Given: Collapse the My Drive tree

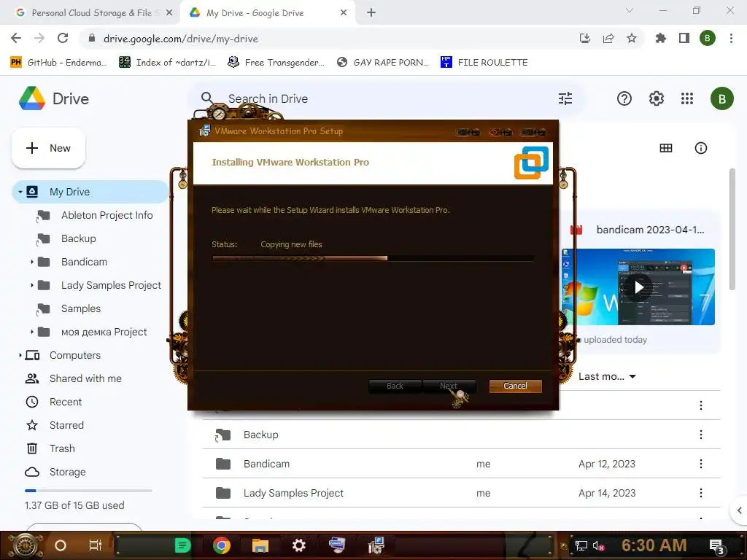Looking at the screenshot, I should click(x=20, y=192).
